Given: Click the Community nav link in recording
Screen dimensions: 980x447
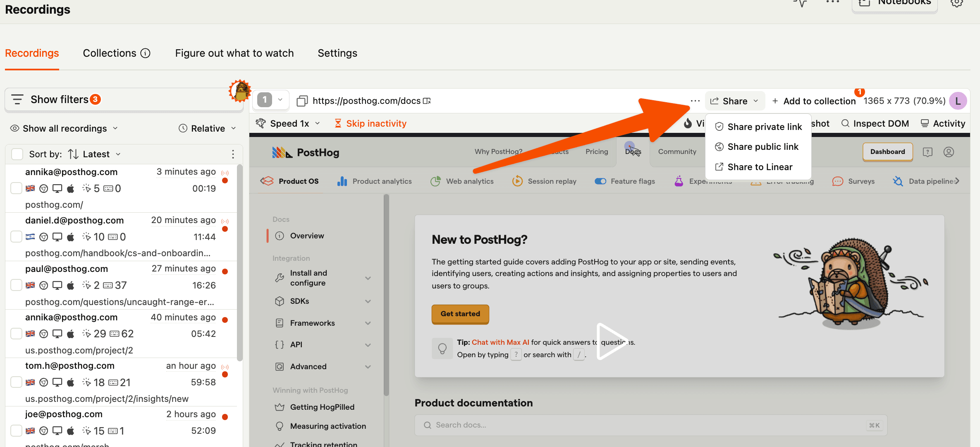Looking at the screenshot, I should pos(677,151).
